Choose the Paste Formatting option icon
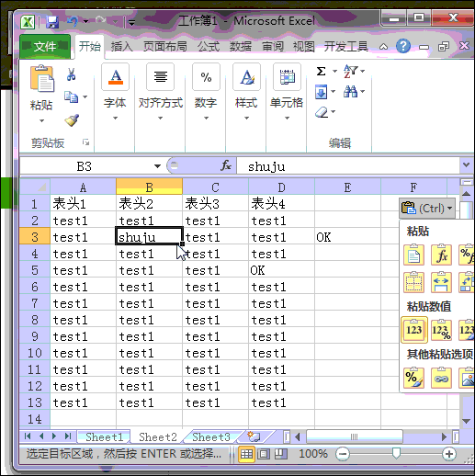 tap(413, 378)
